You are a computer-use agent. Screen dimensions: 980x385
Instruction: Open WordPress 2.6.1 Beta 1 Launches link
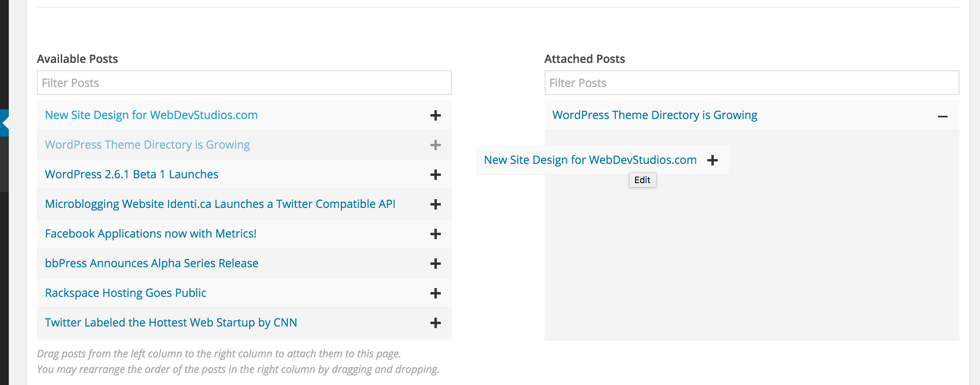tap(131, 174)
